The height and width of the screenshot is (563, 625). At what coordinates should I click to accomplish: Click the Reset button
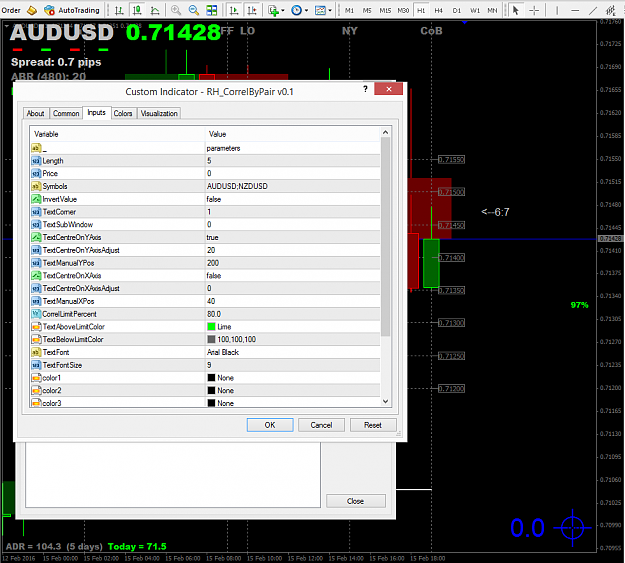pyautogui.click(x=373, y=425)
